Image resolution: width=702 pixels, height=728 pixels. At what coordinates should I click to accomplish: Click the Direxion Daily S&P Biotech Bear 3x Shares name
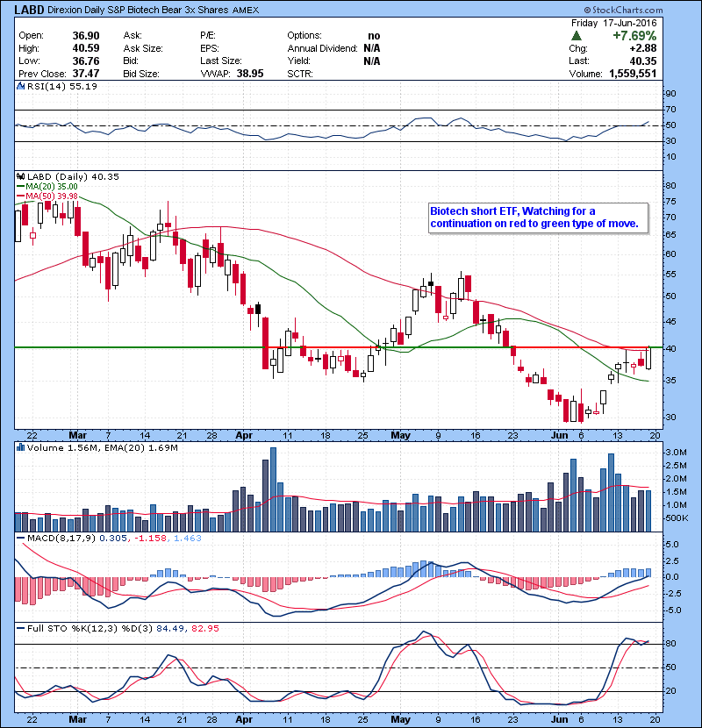click(138, 10)
